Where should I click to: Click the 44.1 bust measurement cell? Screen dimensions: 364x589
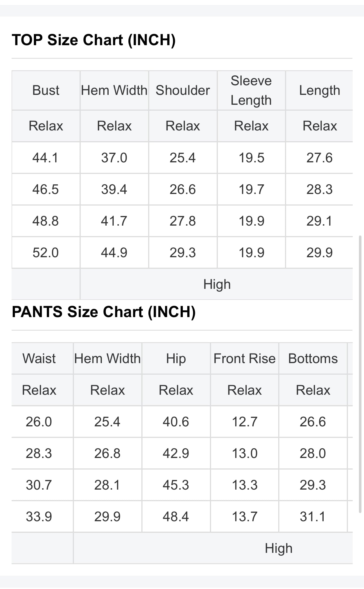coord(45,158)
